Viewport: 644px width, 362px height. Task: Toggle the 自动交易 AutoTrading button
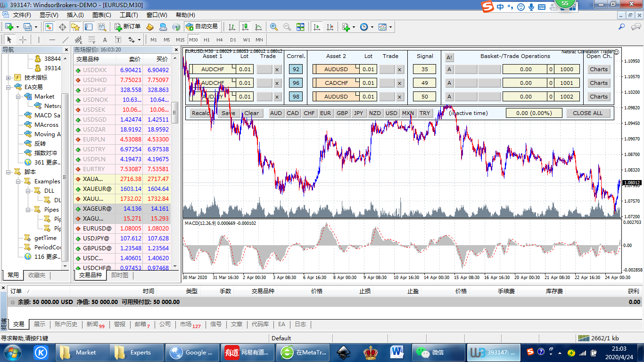point(202,27)
